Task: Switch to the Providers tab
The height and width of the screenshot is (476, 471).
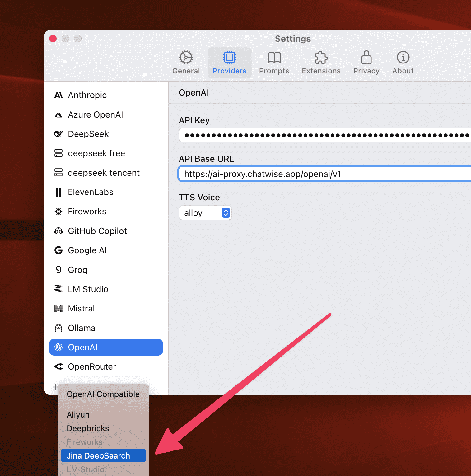Action: (x=230, y=63)
